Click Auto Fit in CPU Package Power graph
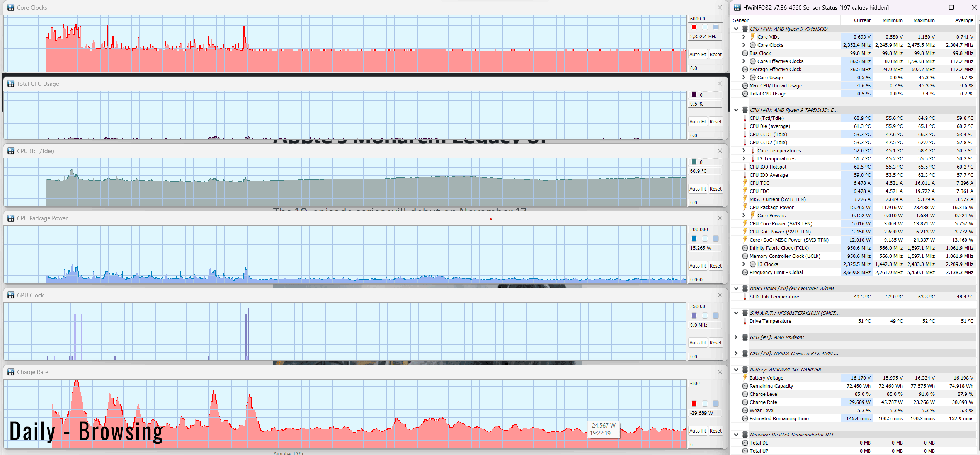This screenshot has height=455, width=980. (698, 266)
